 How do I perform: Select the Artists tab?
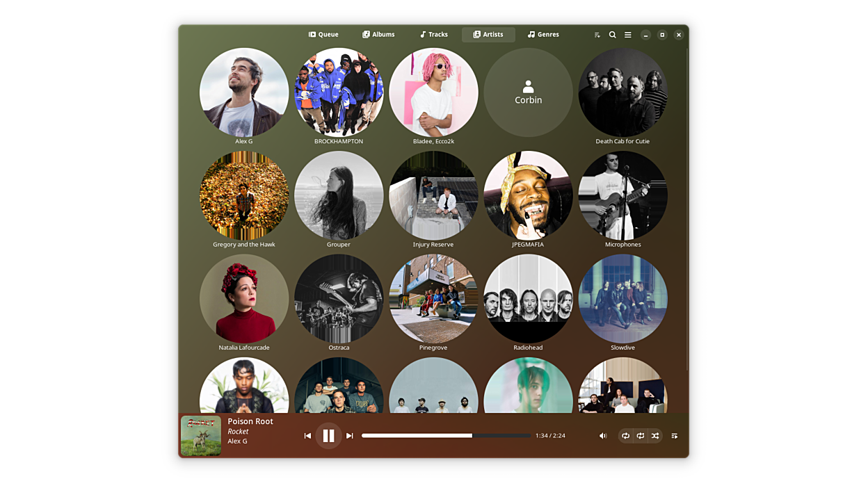[x=488, y=35]
